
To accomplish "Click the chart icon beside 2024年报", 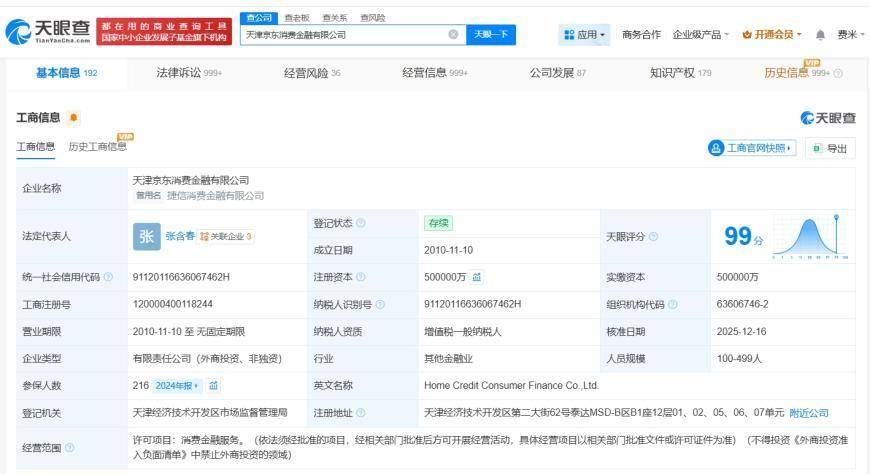I will point(214,385).
